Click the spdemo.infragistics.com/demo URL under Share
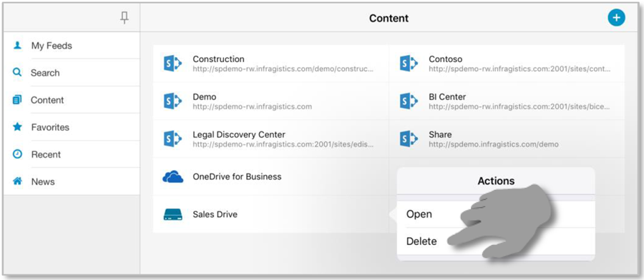 494,144
